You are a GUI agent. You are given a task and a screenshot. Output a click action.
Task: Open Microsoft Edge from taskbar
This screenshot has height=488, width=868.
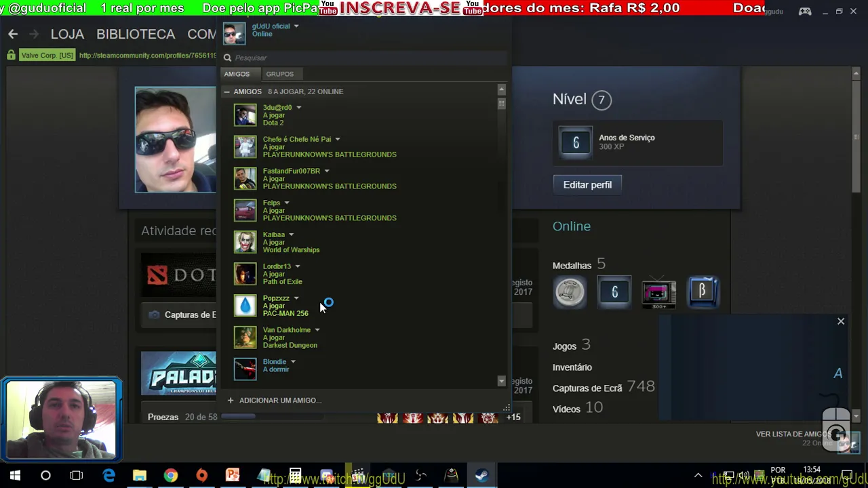pos(108,475)
